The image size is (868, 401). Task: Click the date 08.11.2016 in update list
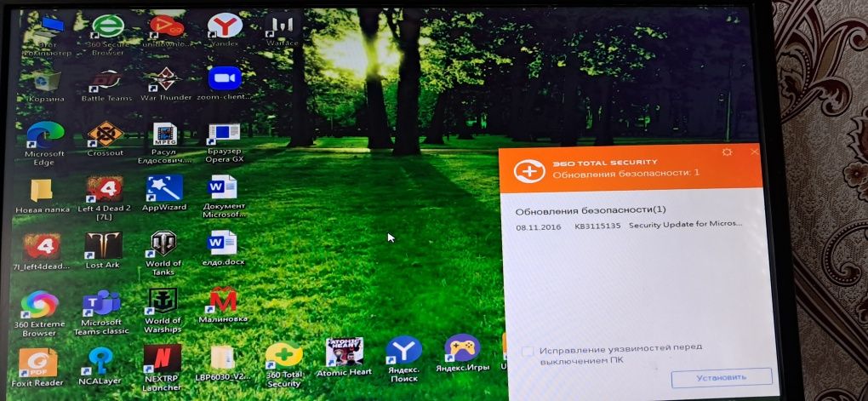click(x=538, y=226)
